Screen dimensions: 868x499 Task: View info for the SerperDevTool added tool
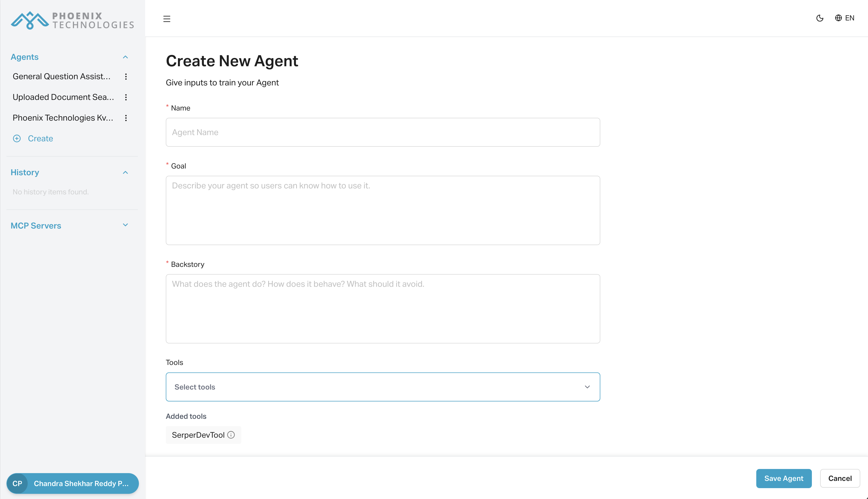(231, 435)
